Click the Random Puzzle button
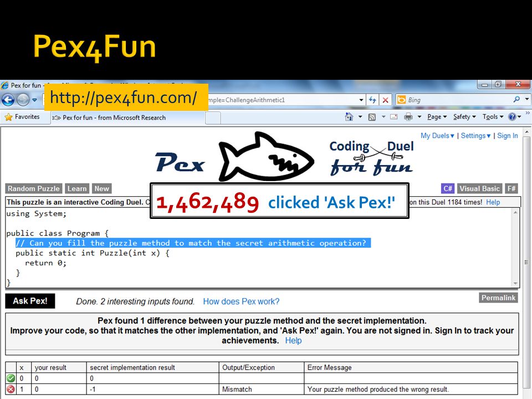532x399 pixels. pos(34,188)
